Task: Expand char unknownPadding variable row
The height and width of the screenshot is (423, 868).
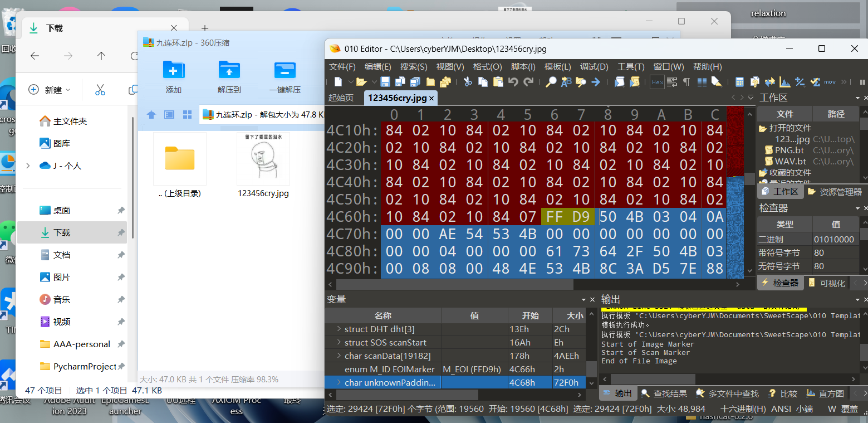Action: point(339,382)
